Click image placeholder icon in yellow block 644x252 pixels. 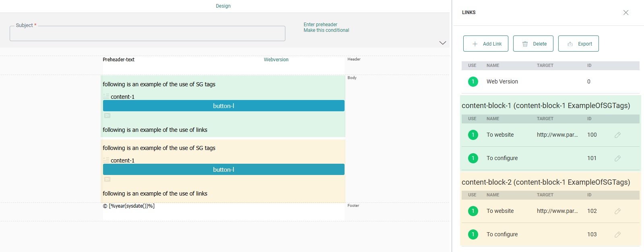click(107, 179)
